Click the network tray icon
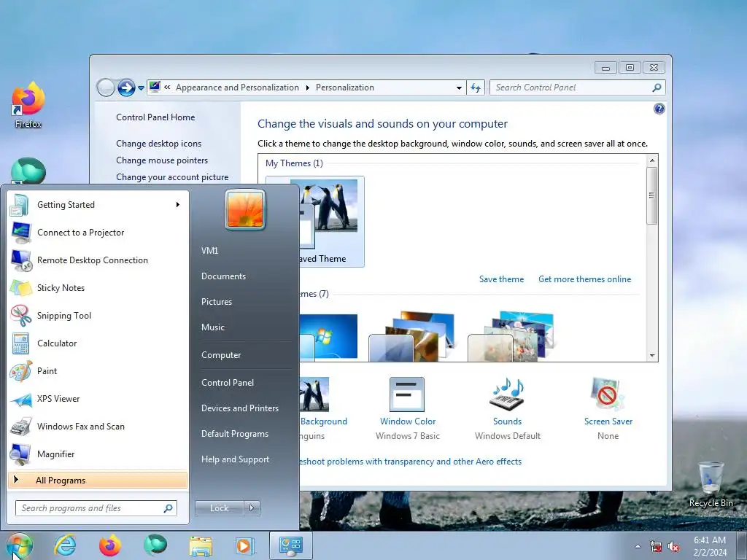 pyautogui.click(x=656, y=547)
